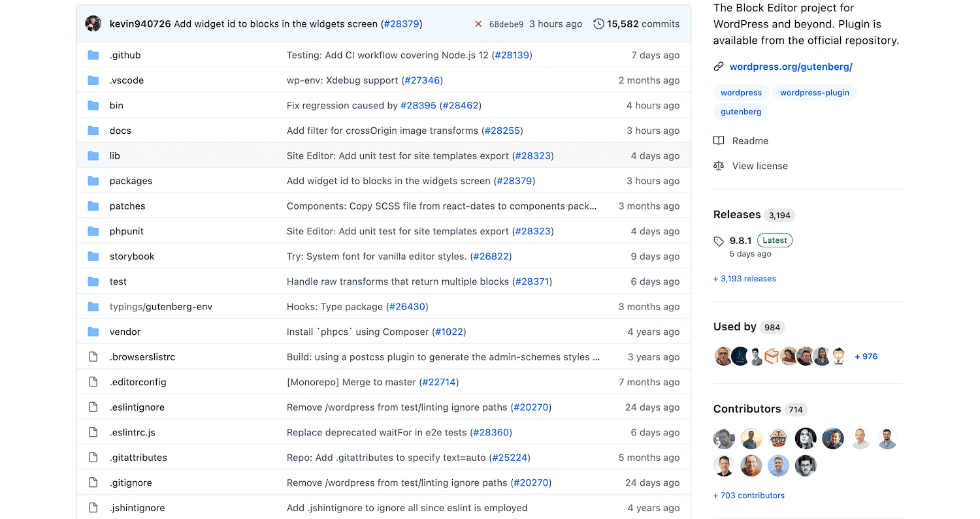This screenshot has width=980, height=519.
Task: Show all 3,193 releases
Action: pos(744,279)
